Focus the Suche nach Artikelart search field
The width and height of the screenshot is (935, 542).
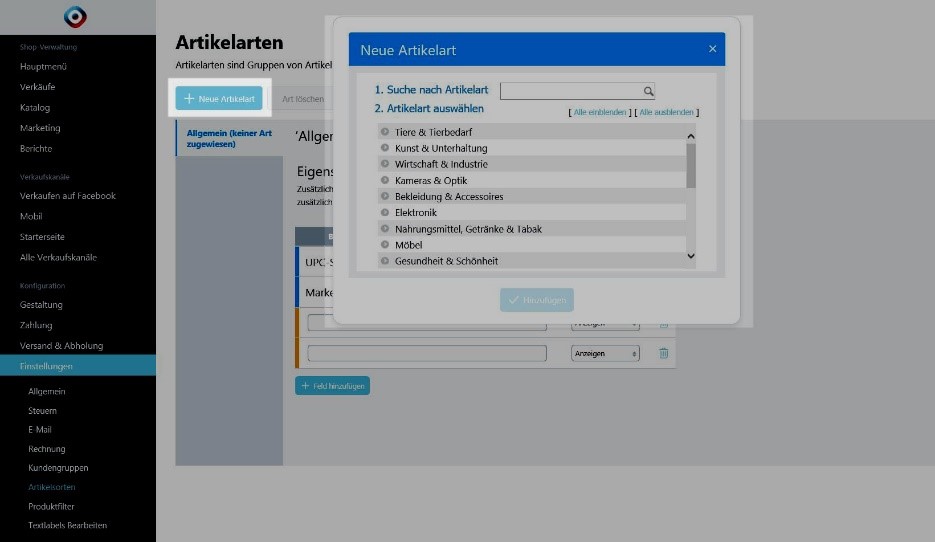point(570,91)
